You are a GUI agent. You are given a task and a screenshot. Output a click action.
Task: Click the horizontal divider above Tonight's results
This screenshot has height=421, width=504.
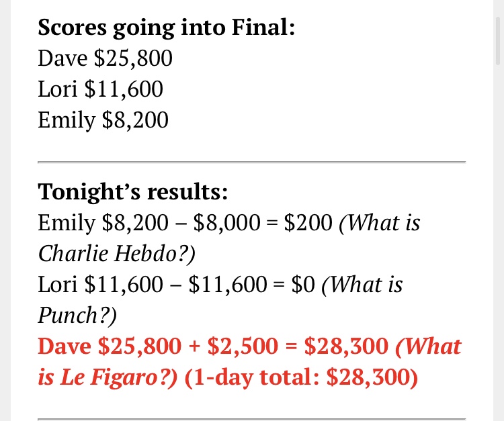tap(251, 162)
